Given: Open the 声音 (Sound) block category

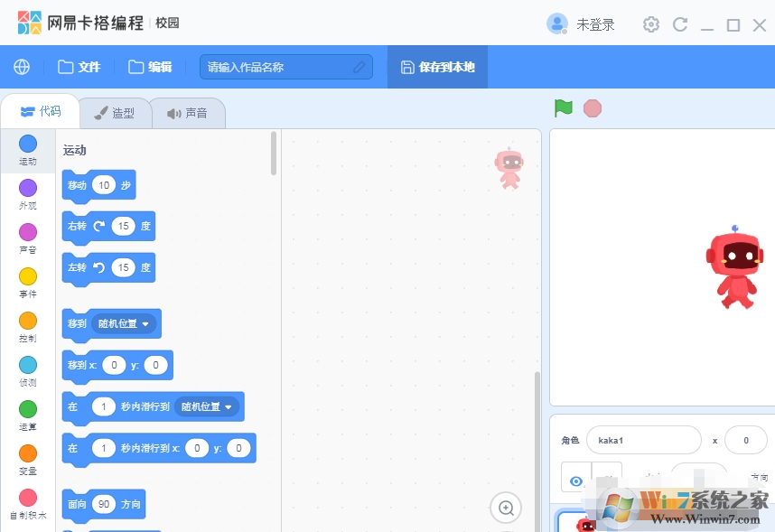Looking at the screenshot, I should click(28, 238).
